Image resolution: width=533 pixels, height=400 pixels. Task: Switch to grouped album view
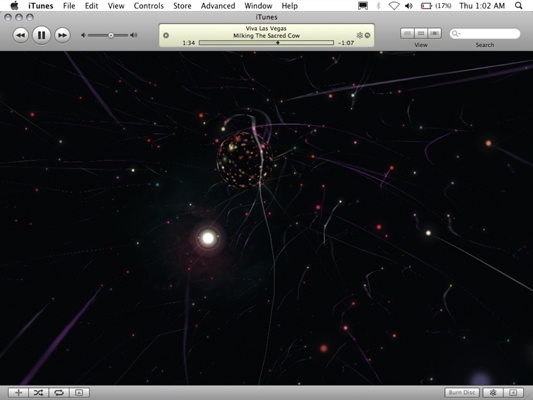[x=421, y=33]
